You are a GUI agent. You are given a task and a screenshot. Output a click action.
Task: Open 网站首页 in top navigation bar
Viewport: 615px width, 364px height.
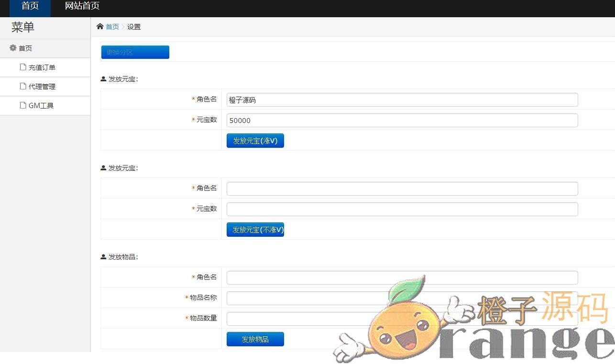coord(82,6)
